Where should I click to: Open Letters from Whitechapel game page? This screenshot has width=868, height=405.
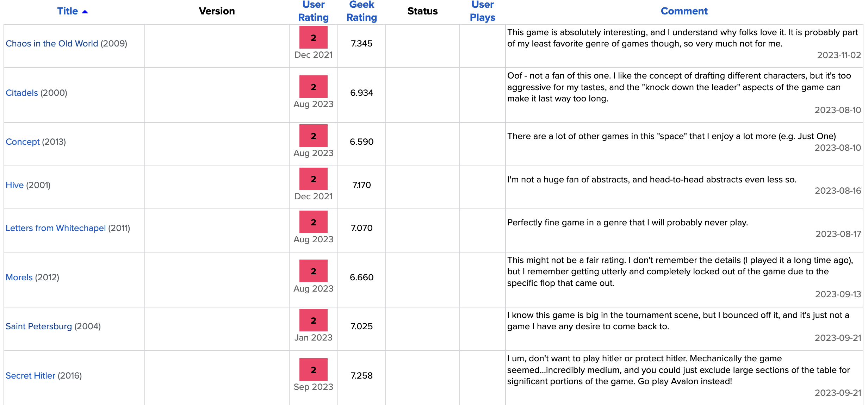tap(56, 228)
